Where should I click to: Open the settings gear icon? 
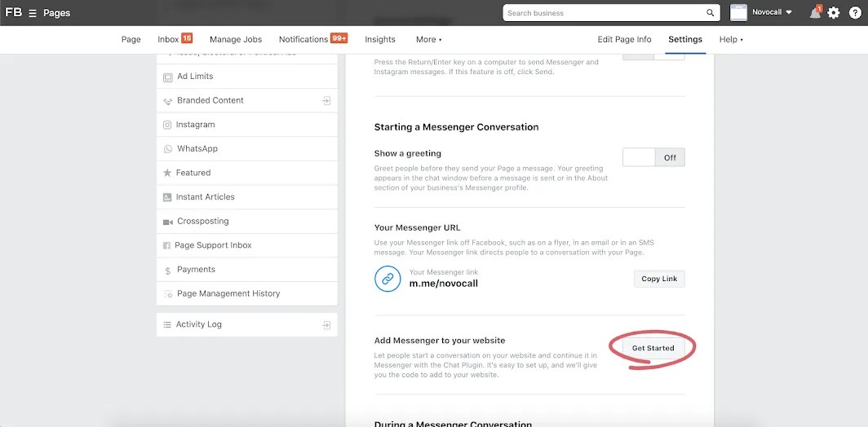pos(834,13)
